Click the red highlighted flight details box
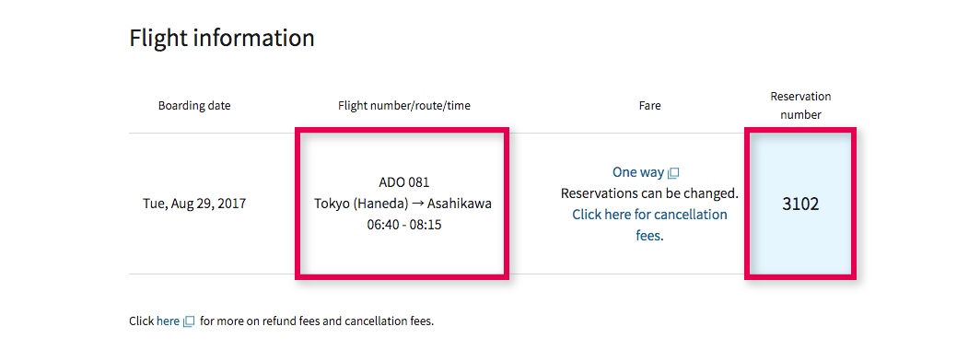The image size is (980, 350). click(402, 204)
